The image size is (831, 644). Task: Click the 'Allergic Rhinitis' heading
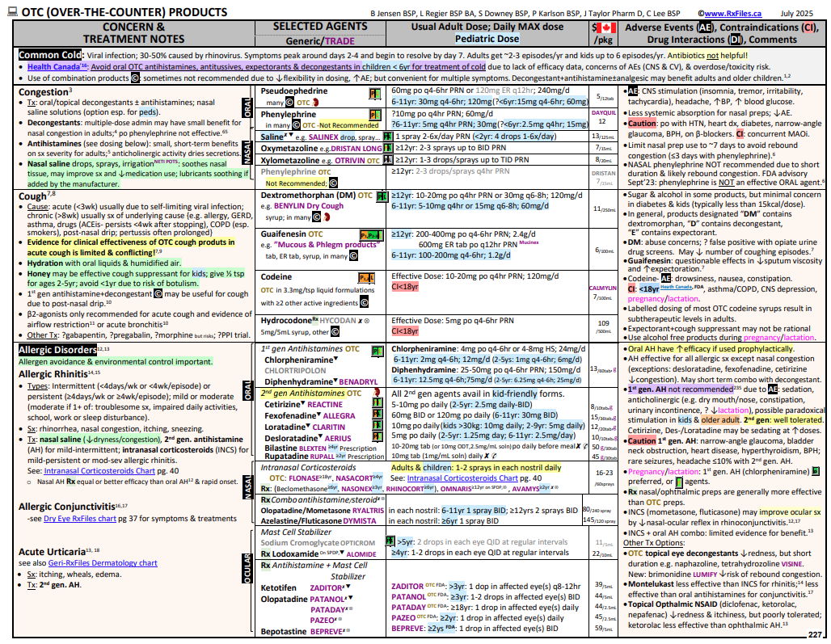(53, 374)
